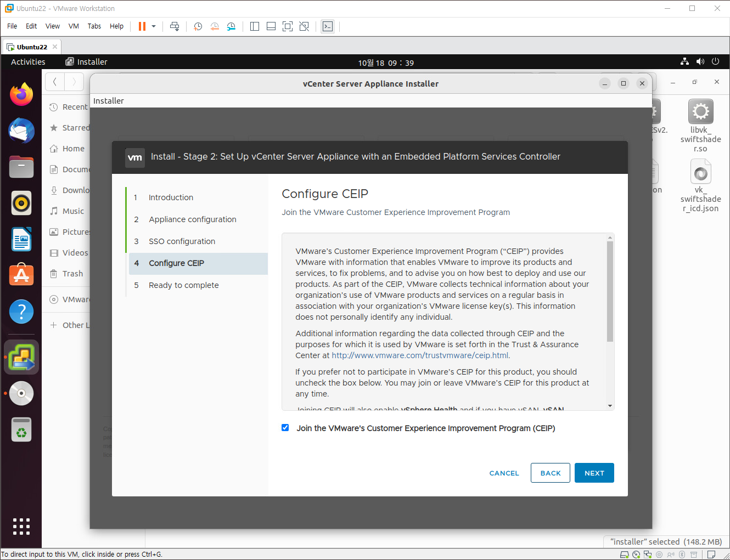730x560 pixels.
Task: Toggle the thumbnail bar view icon
Action: pos(271,26)
